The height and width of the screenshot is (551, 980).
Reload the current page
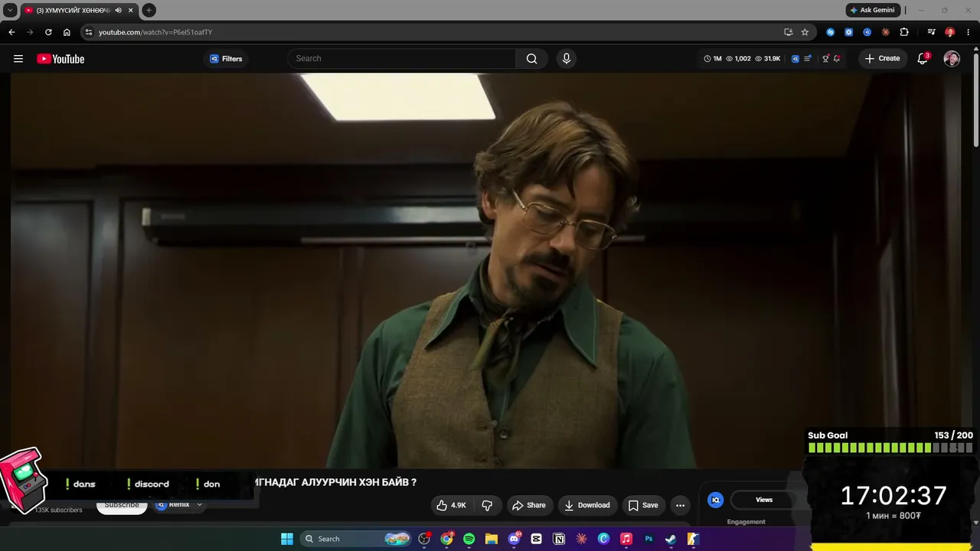click(48, 32)
